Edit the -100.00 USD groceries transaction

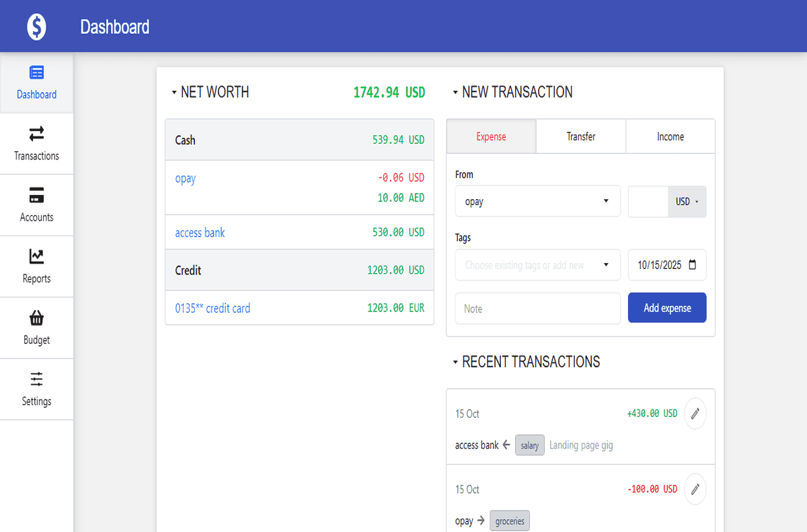(695, 489)
